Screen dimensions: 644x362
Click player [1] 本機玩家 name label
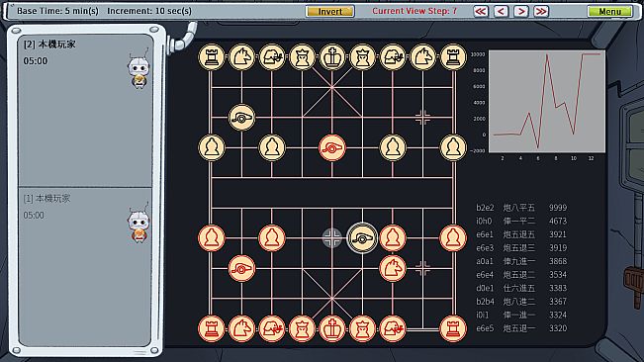point(46,199)
